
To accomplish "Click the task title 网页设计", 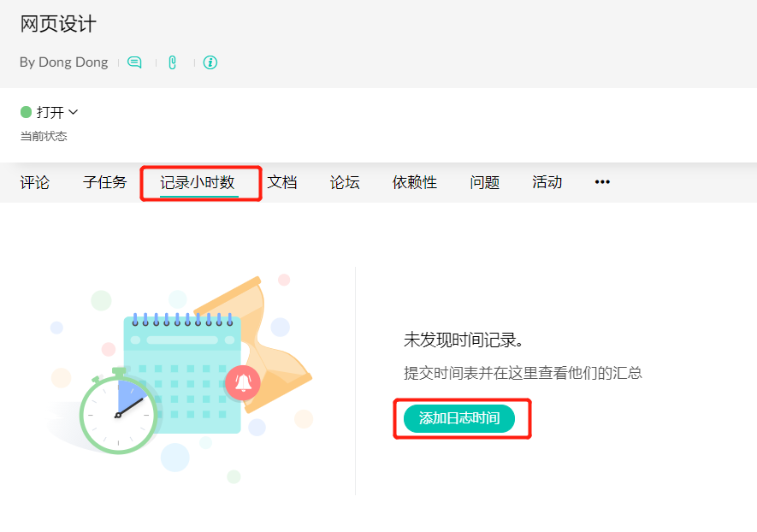I will tap(58, 24).
